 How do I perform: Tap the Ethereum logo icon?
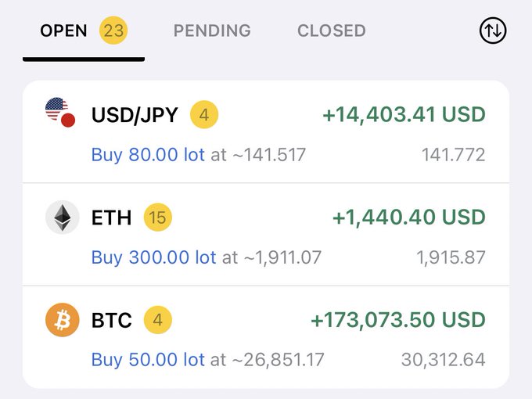(63, 217)
